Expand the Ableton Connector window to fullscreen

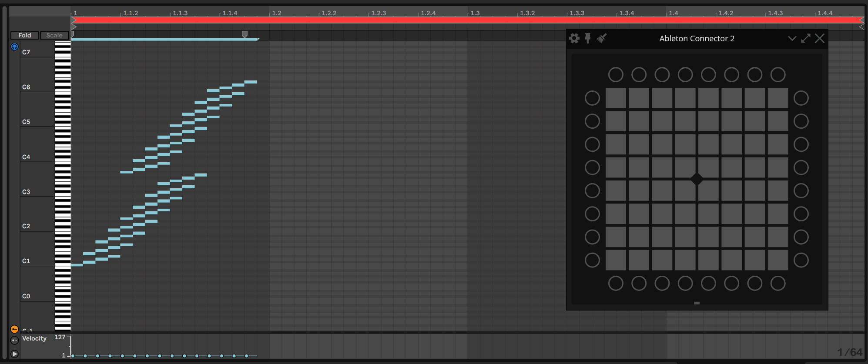806,38
